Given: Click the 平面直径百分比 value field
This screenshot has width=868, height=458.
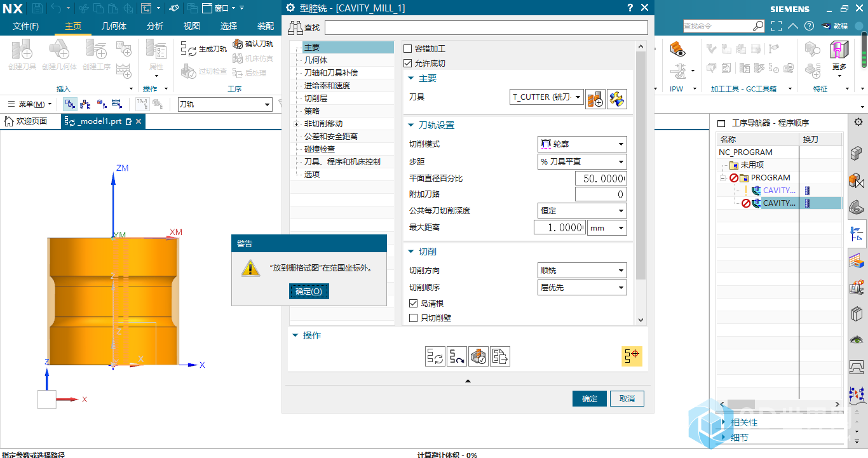Looking at the screenshot, I should (x=600, y=178).
